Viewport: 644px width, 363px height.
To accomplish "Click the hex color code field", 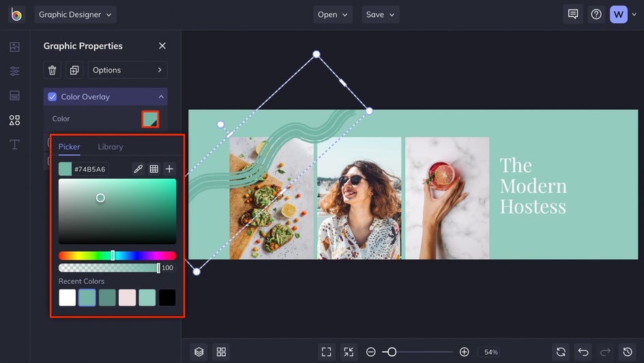I will tap(90, 169).
